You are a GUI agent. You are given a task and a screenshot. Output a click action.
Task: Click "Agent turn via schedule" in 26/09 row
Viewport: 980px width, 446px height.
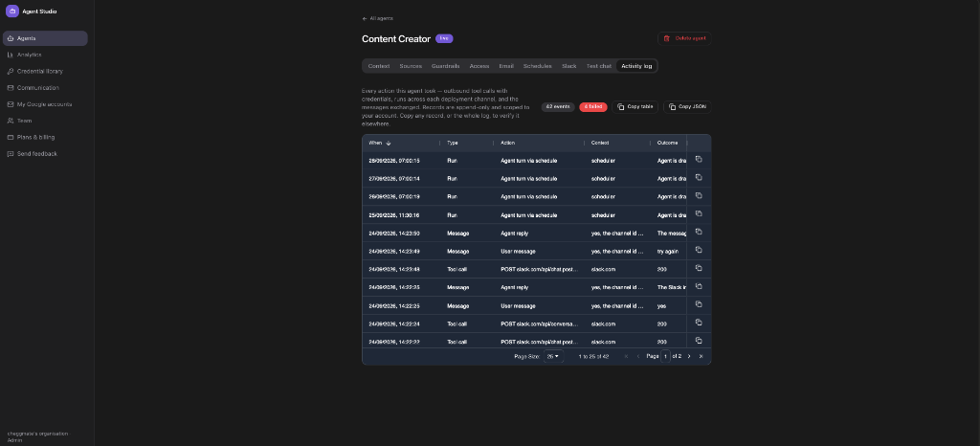point(528,197)
